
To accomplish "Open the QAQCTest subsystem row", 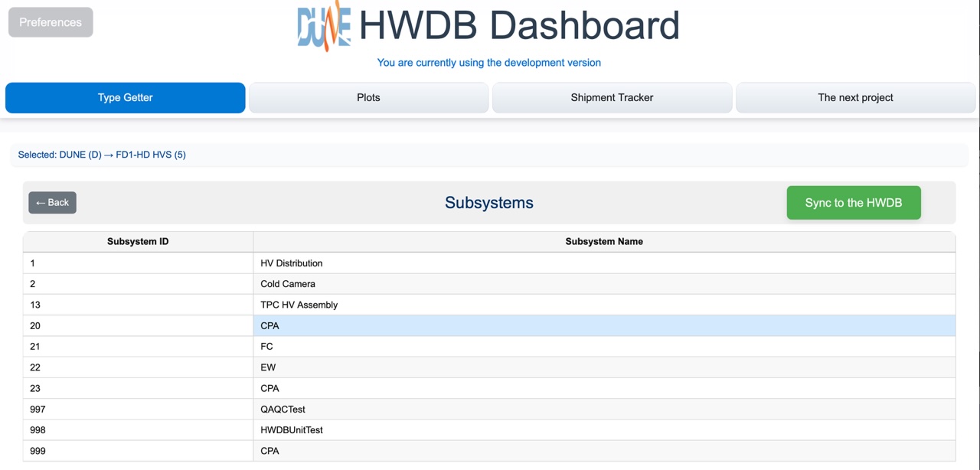I will tap(283, 410).
